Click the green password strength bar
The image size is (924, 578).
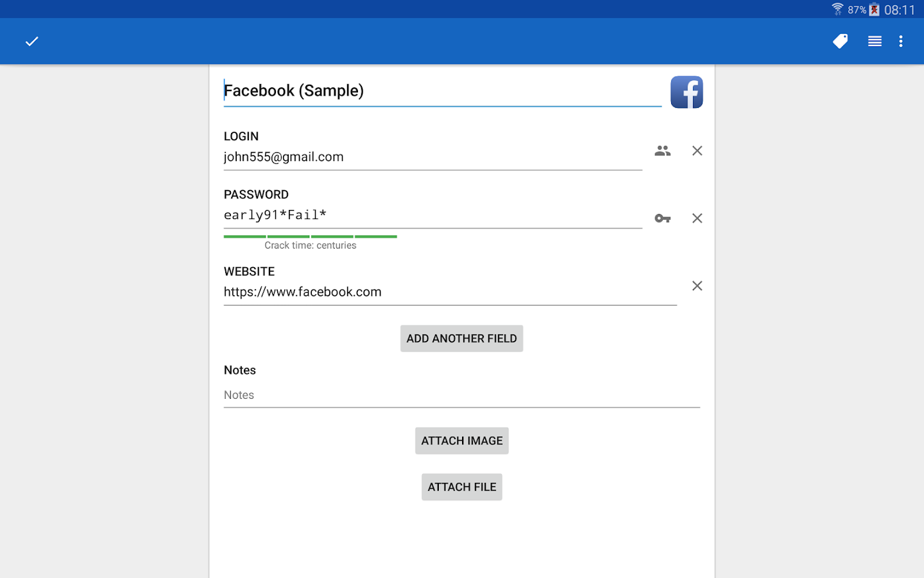pos(310,236)
